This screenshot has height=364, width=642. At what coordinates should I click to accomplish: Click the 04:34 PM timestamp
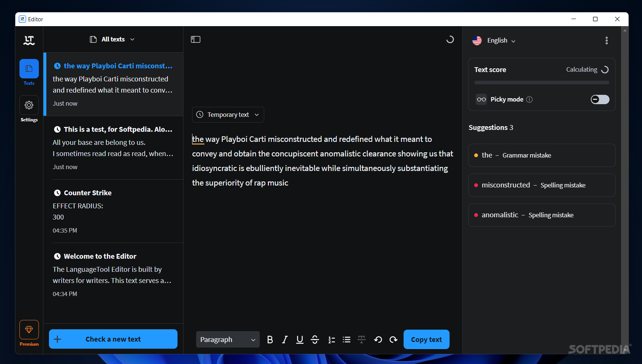[65, 294]
